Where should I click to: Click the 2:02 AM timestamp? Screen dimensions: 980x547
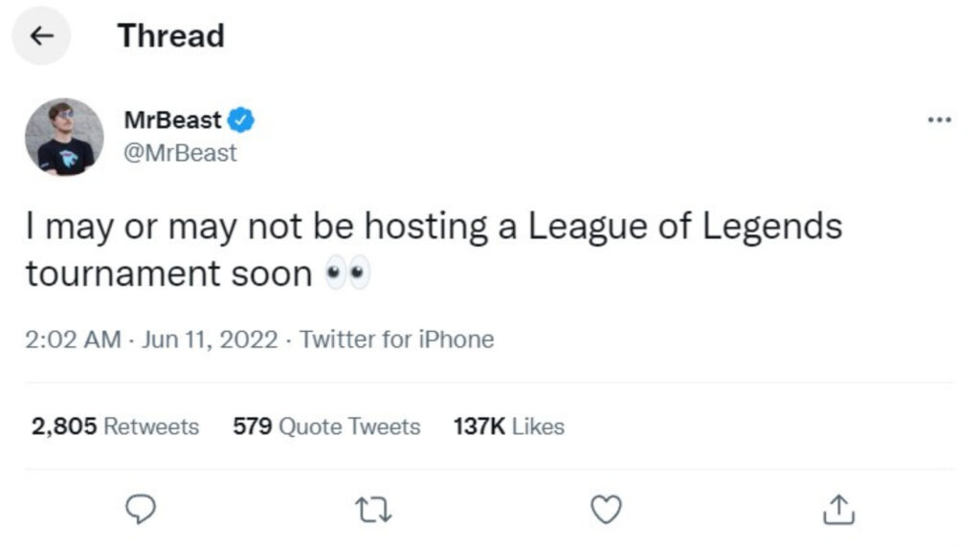click(x=73, y=339)
